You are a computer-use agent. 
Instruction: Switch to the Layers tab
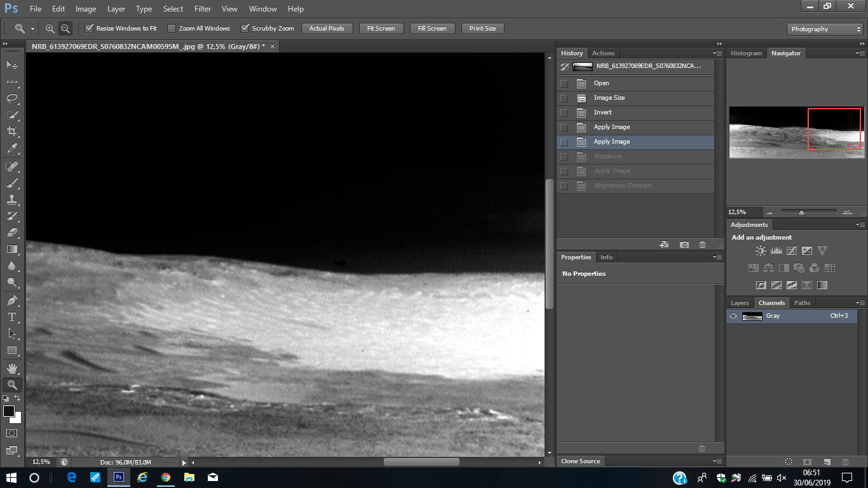[740, 303]
